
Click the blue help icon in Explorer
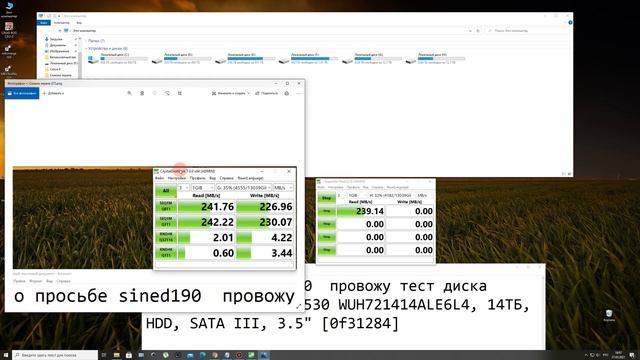(570, 22)
